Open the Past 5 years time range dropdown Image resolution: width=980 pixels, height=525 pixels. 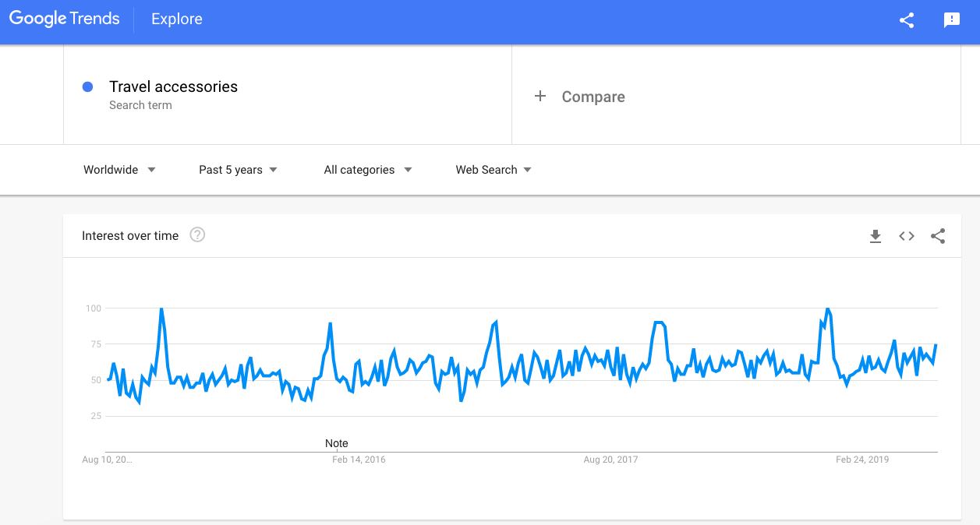point(238,170)
